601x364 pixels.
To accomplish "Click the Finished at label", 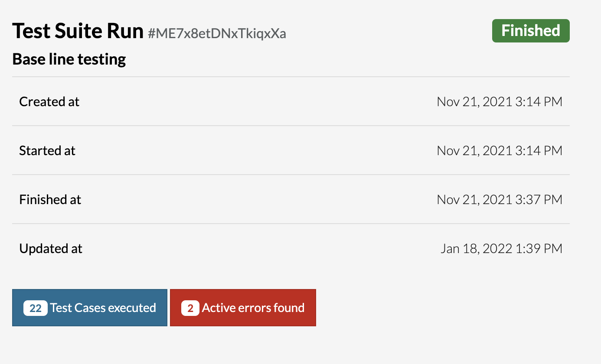I will pyautogui.click(x=50, y=199).
